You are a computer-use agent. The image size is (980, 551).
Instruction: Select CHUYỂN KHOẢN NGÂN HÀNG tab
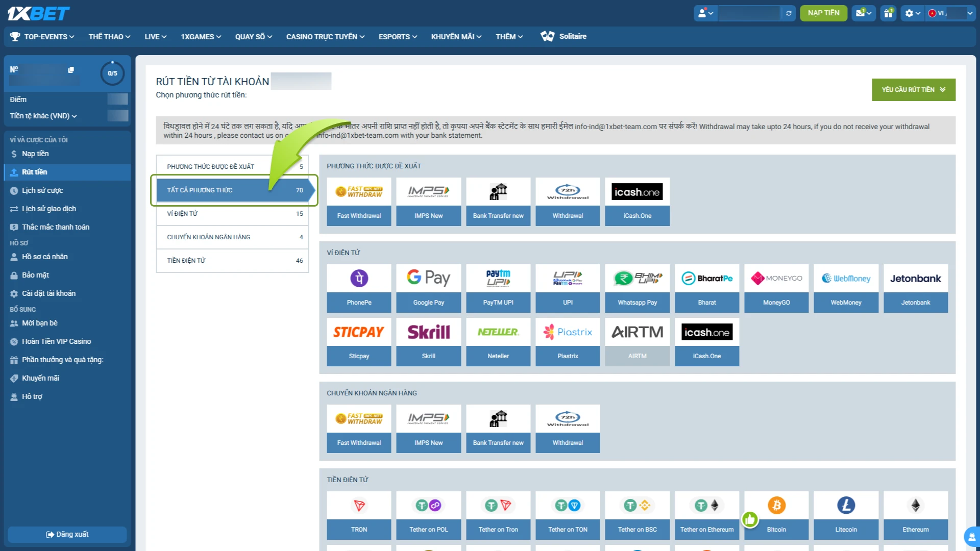coord(232,237)
